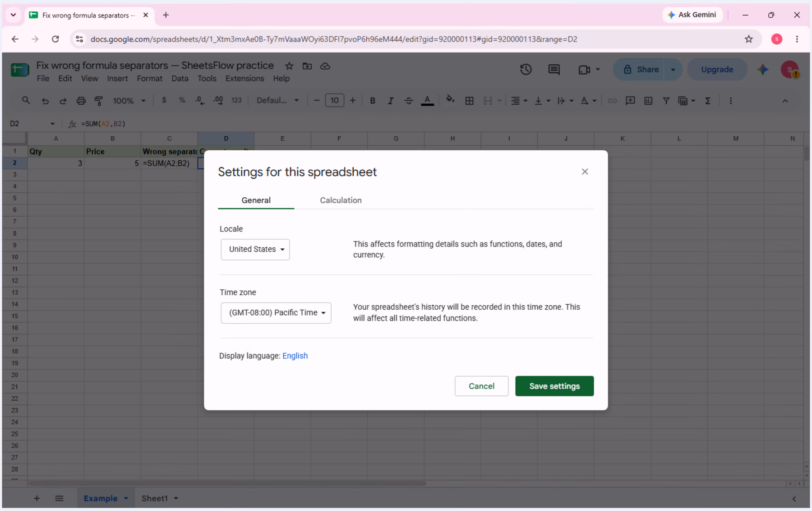
Task: Open the Extensions menu
Action: coord(245,79)
